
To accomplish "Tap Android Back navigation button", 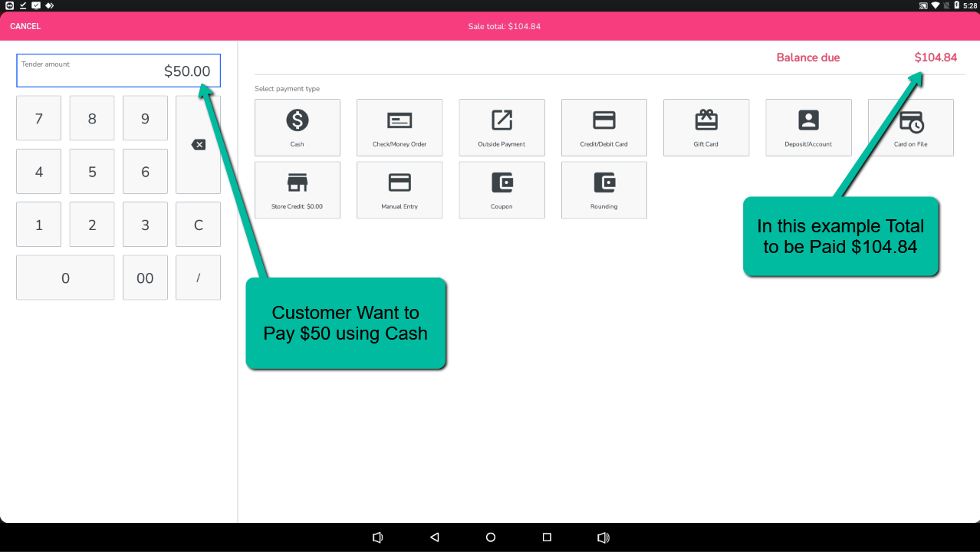I will tap(434, 537).
